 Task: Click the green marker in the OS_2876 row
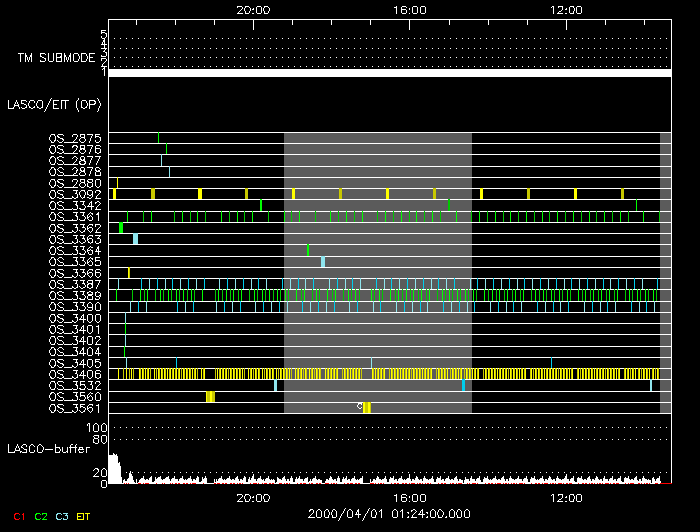coord(166,149)
